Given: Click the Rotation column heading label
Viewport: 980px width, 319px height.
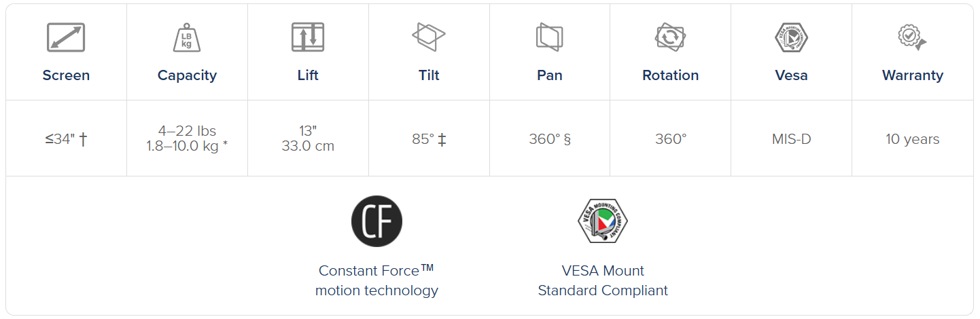Looking at the screenshot, I should (670, 75).
